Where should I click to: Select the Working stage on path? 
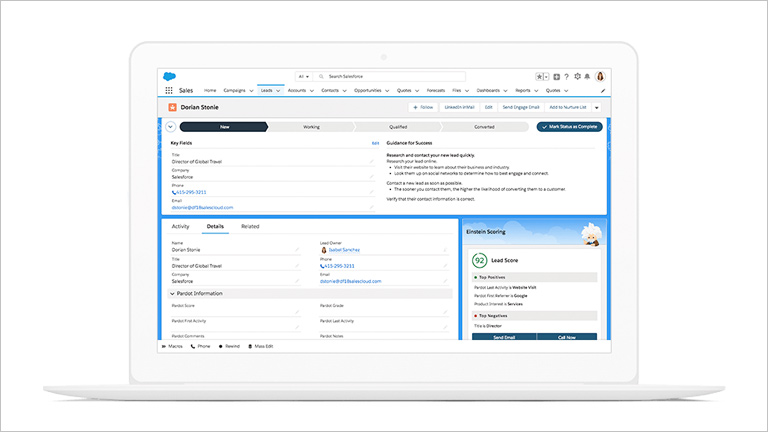[311, 127]
